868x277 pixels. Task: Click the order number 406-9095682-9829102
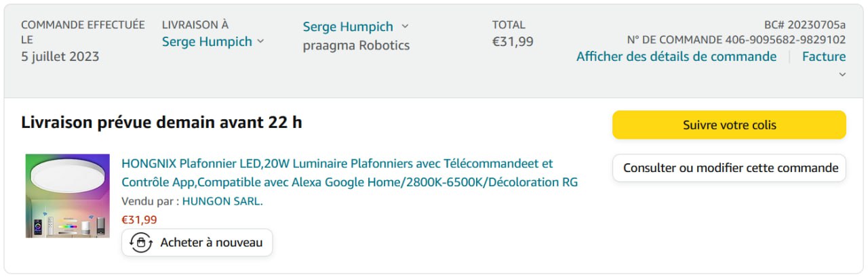(785, 39)
